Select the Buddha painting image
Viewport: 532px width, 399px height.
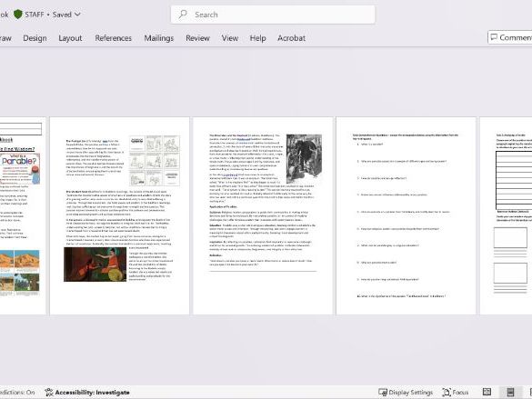tap(95, 264)
